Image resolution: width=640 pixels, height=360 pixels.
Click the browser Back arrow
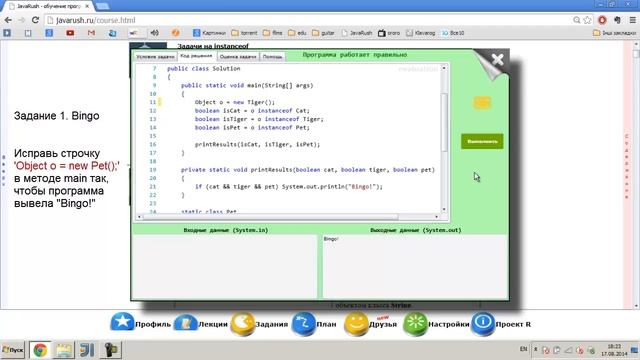click(x=8, y=20)
